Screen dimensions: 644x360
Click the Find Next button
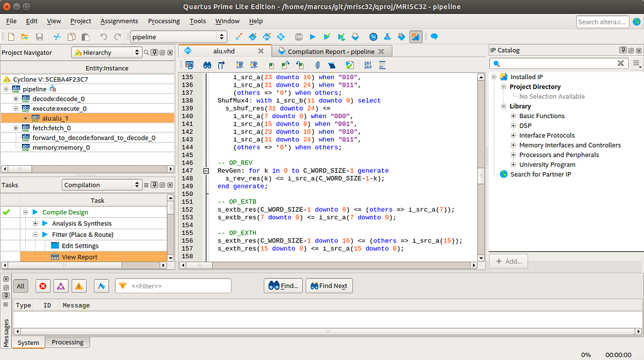pyautogui.click(x=329, y=286)
